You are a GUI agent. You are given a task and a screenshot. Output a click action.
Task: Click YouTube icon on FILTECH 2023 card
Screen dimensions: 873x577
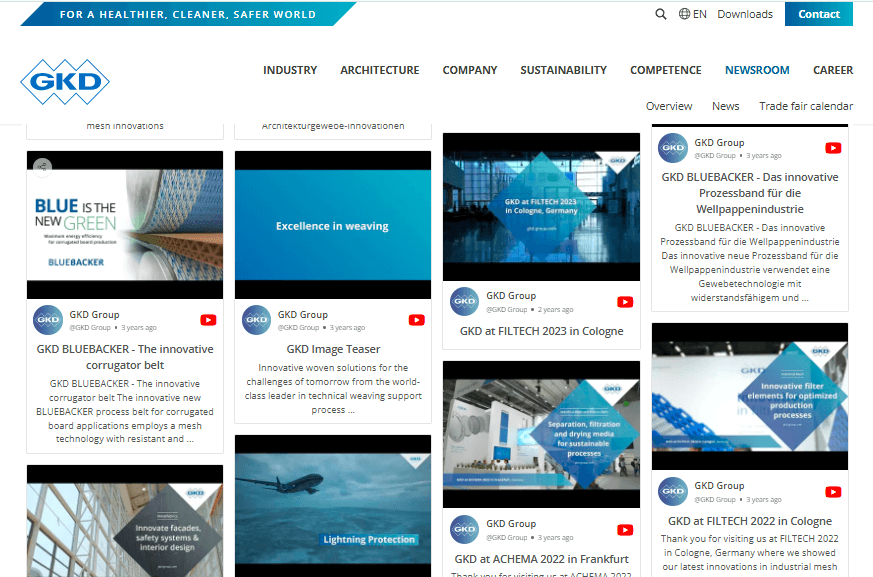625,302
